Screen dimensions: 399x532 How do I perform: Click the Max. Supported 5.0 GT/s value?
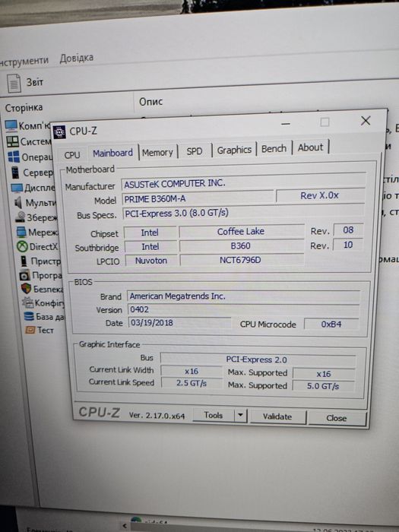click(x=323, y=386)
